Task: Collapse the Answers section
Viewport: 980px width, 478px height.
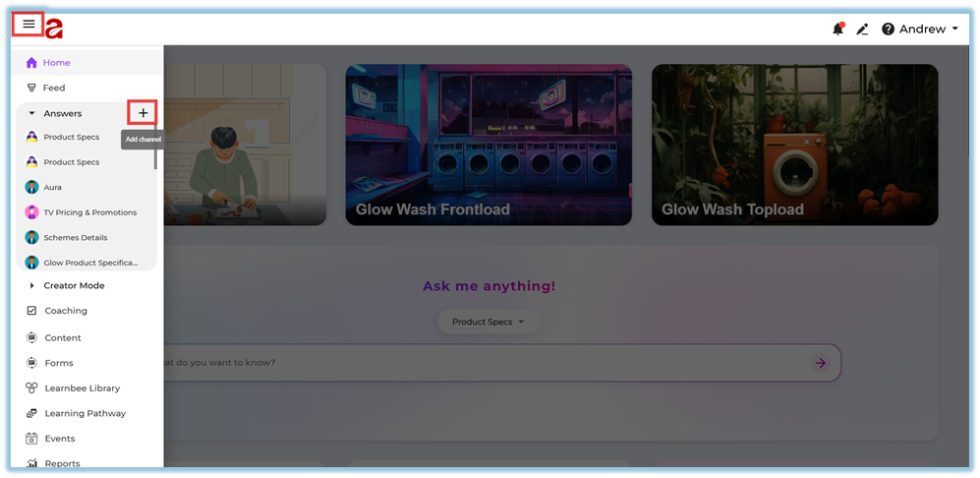Action: point(31,114)
